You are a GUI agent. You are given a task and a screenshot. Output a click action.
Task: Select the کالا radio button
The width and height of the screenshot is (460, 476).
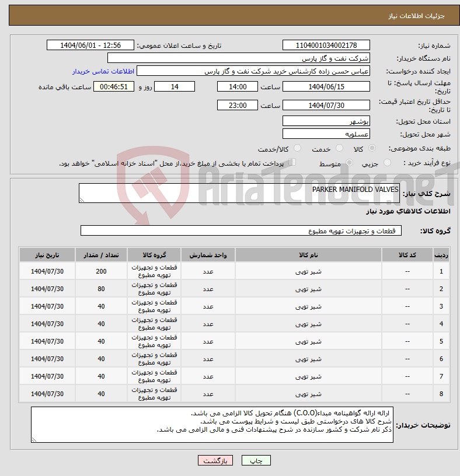pyautogui.click(x=372, y=148)
